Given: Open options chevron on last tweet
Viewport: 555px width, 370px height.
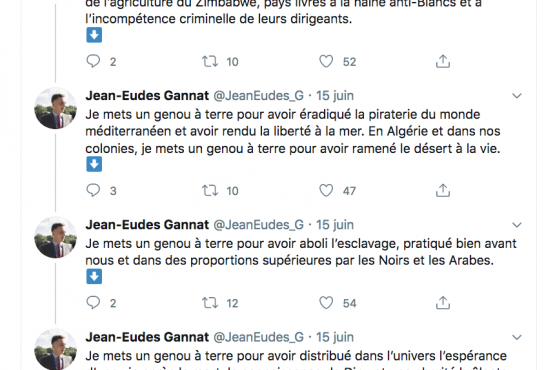Looking at the screenshot, I should coord(517,337).
